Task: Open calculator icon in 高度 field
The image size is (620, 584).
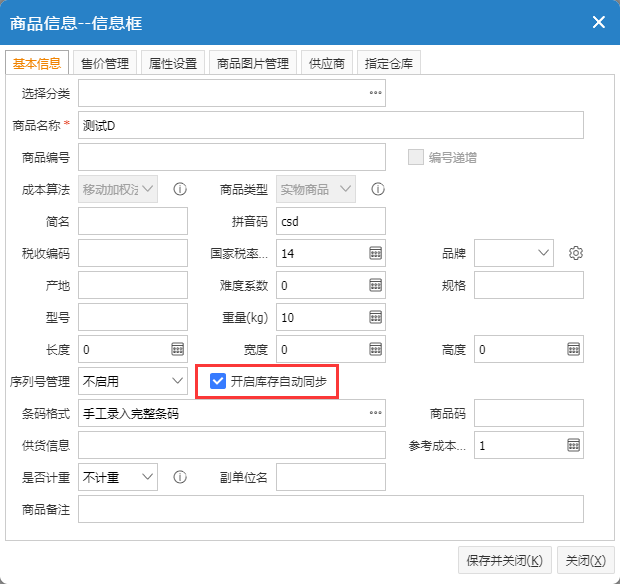Action: (x=573, y=349)
